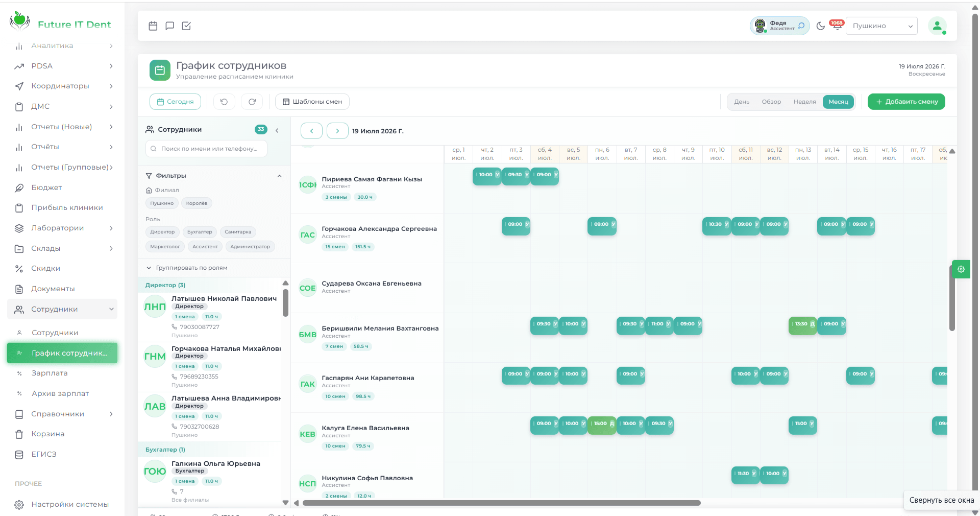Open Скидки in sidebar
This screenshot has width=980, height=516.
point(62,269)
